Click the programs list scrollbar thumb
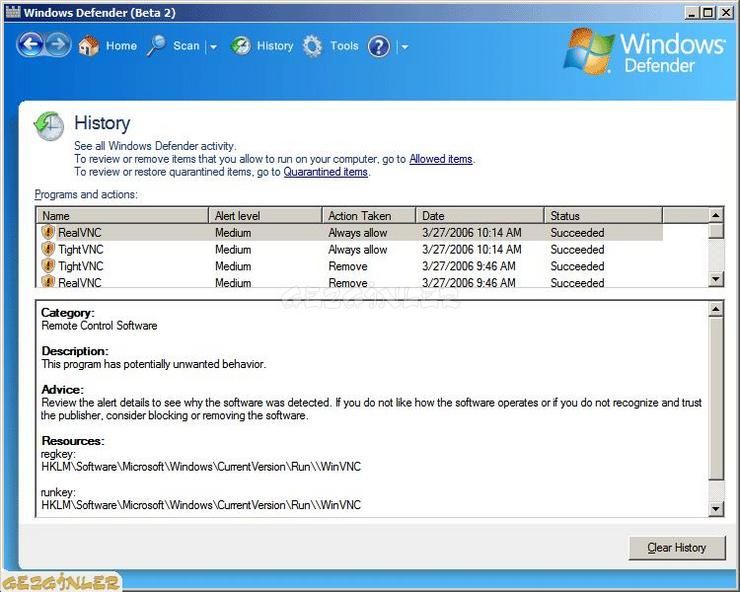The height and width of the screenshot is (592, 740). (x=716, y=231)
